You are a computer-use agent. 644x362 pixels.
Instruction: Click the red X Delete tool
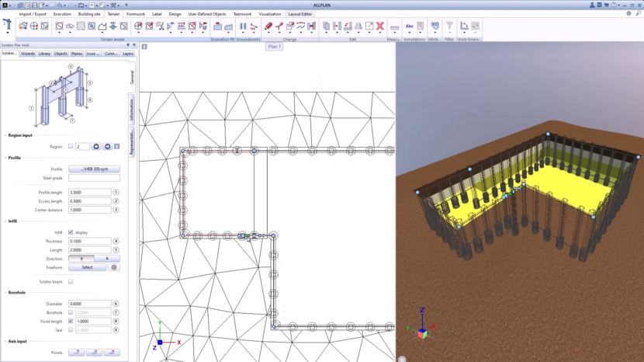379,26
